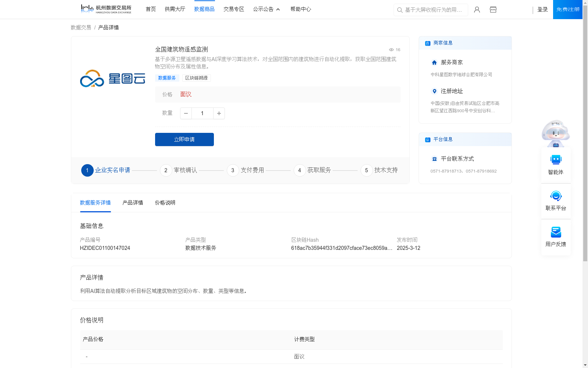Click release date 2025-3-12
This screenshot has height=368, width=588.
point(408,248)
